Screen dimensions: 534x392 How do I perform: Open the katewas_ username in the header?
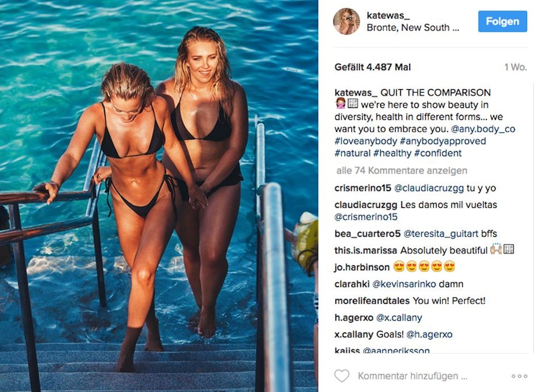click(x=388, y=16)
